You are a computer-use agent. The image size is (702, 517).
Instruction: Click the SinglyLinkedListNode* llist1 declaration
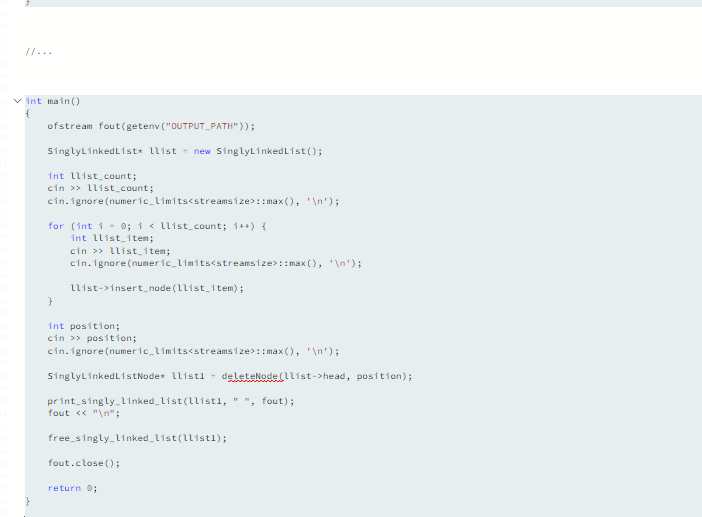230,376
